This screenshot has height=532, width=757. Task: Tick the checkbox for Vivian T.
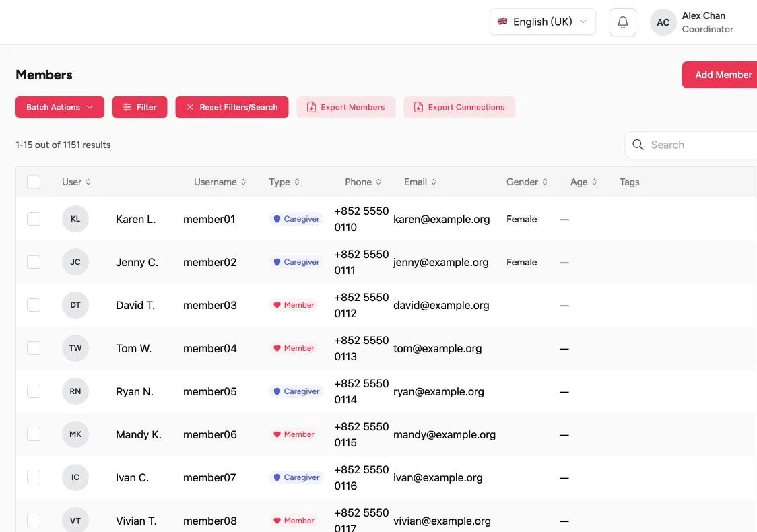pyautogui.click(x=34, y=521)
